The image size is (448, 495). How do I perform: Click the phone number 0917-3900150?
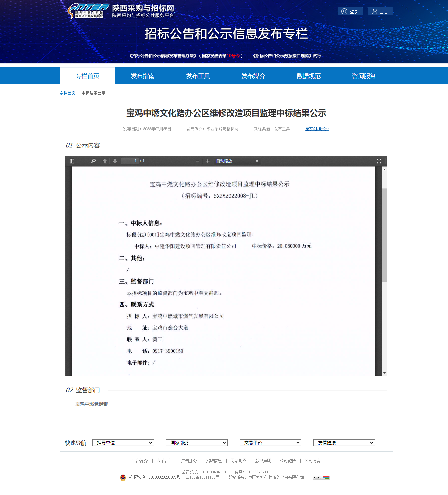pyautogui.click(x=168, y=351)
